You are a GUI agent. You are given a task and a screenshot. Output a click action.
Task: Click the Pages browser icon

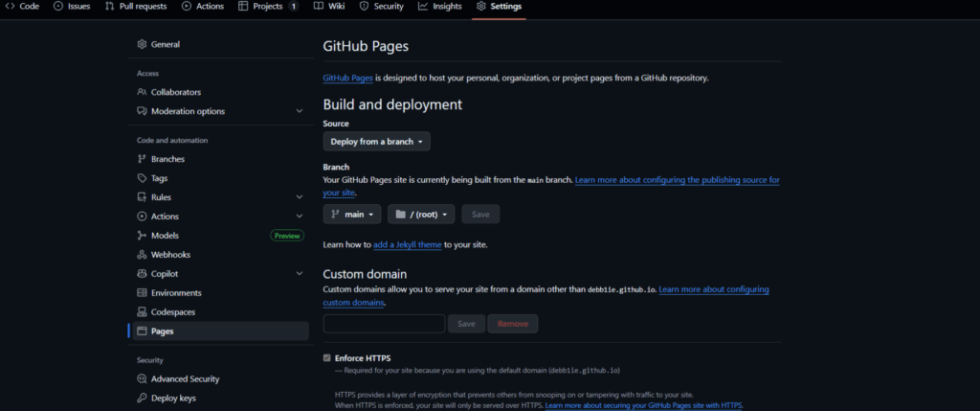[x=142, y=331]
